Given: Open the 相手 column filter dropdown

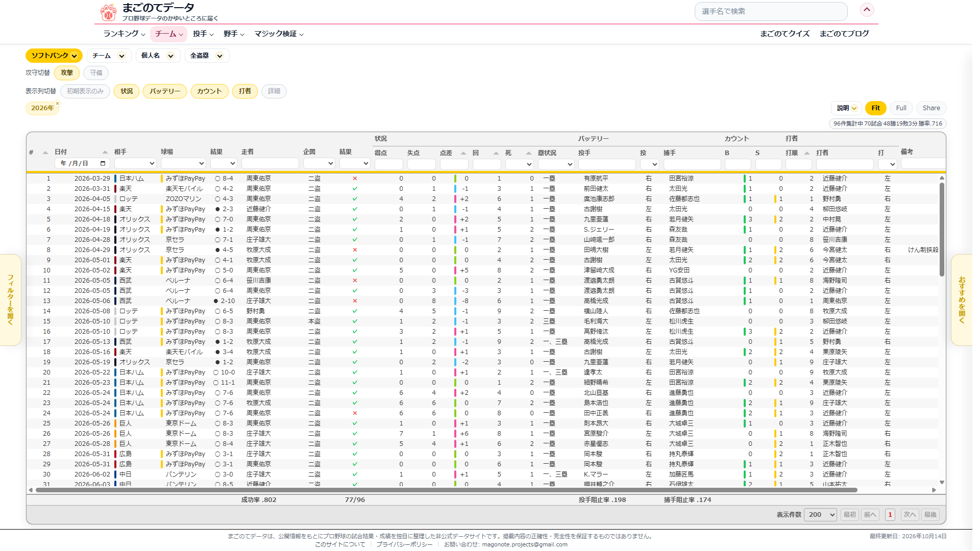Looking at the screenshot, I should (135, 164).
